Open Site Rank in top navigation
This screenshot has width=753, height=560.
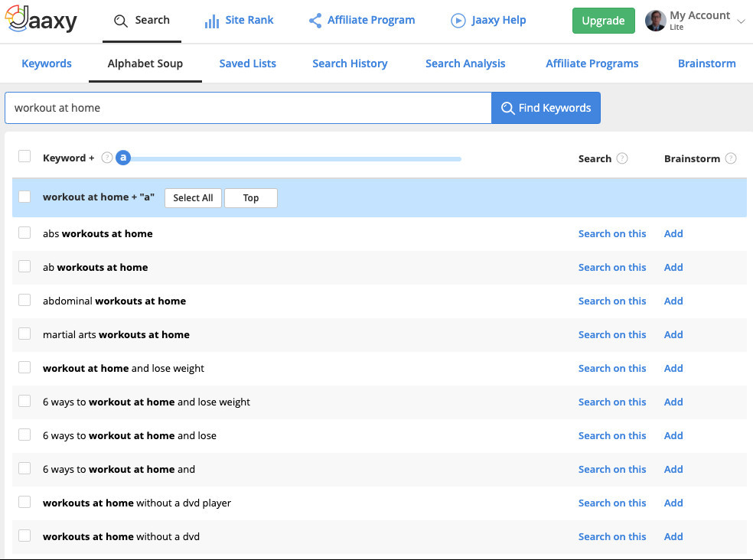[240, 20]
